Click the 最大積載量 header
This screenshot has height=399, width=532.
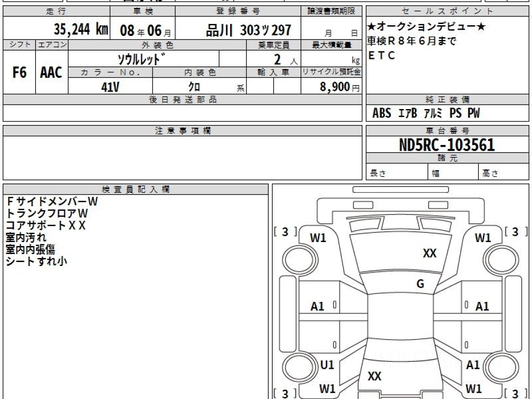331,45
